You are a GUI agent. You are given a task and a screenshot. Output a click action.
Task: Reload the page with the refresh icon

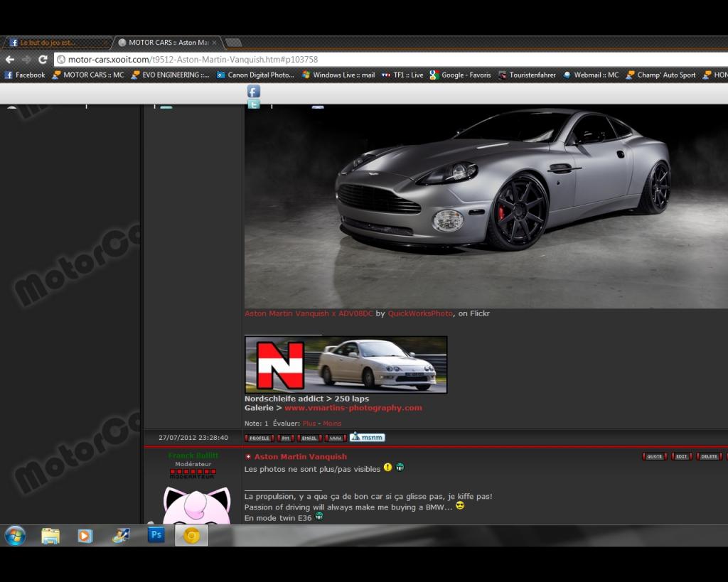(43, 60)
